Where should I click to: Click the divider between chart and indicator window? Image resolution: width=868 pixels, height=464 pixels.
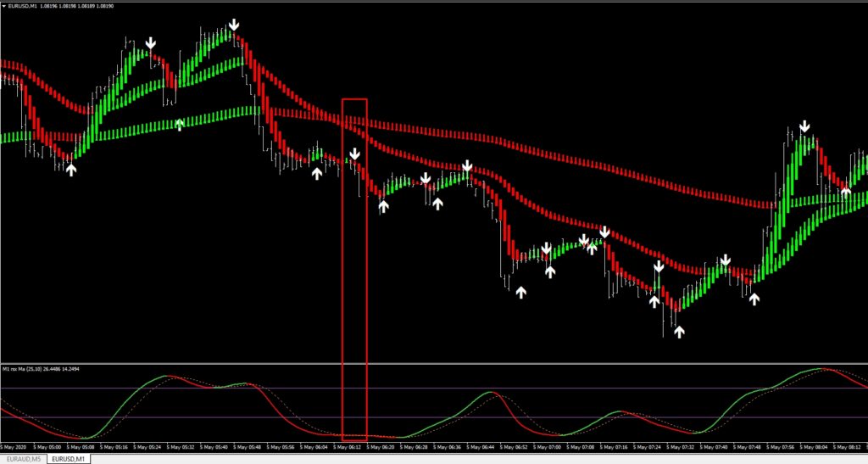[434, 364]
